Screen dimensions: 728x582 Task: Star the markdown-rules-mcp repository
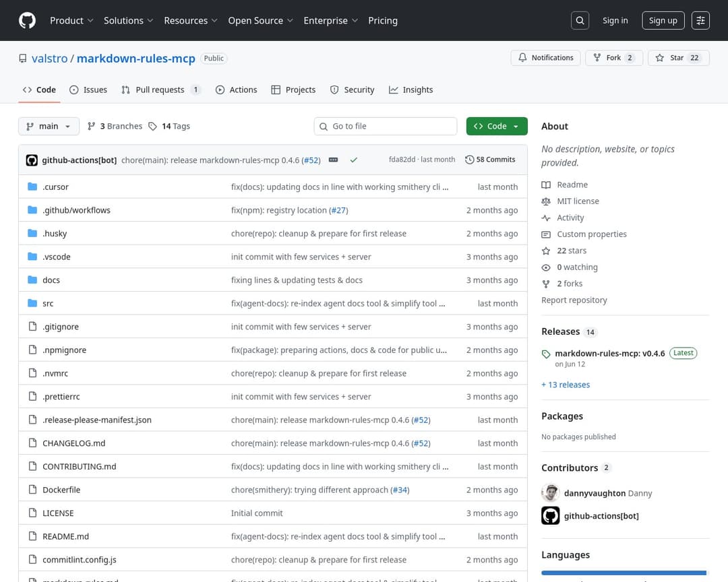coord(677,58)
